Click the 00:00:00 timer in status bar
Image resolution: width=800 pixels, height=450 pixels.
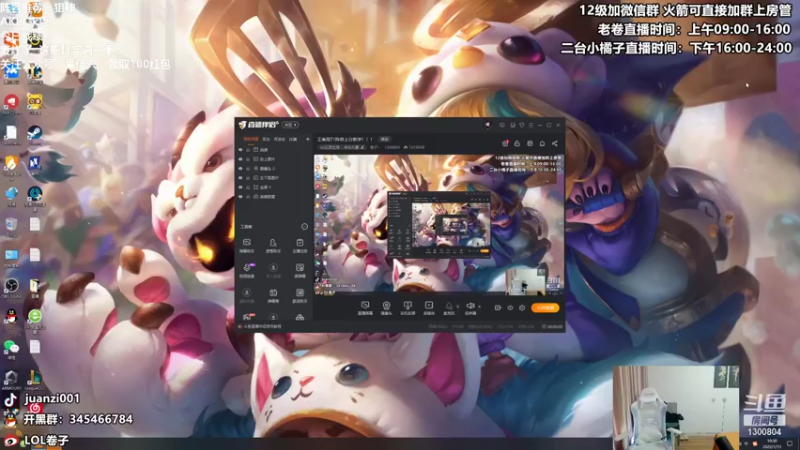553,327
